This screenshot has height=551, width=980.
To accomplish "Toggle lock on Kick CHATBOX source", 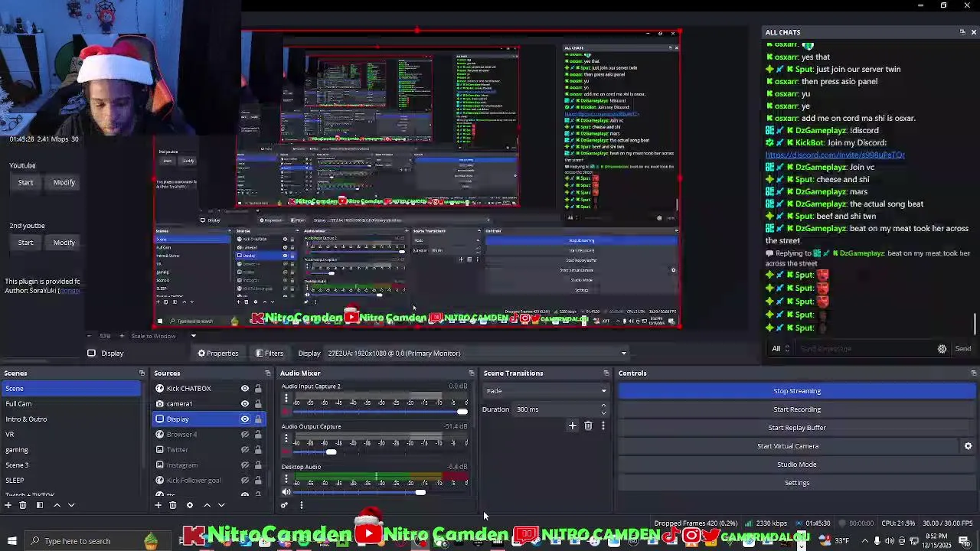I will point(258,389).
